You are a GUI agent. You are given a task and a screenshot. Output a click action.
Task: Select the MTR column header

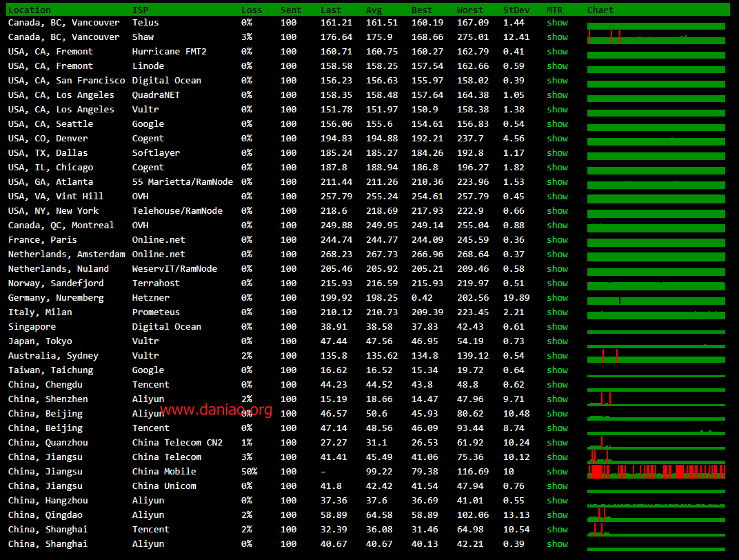click(554, 10)
